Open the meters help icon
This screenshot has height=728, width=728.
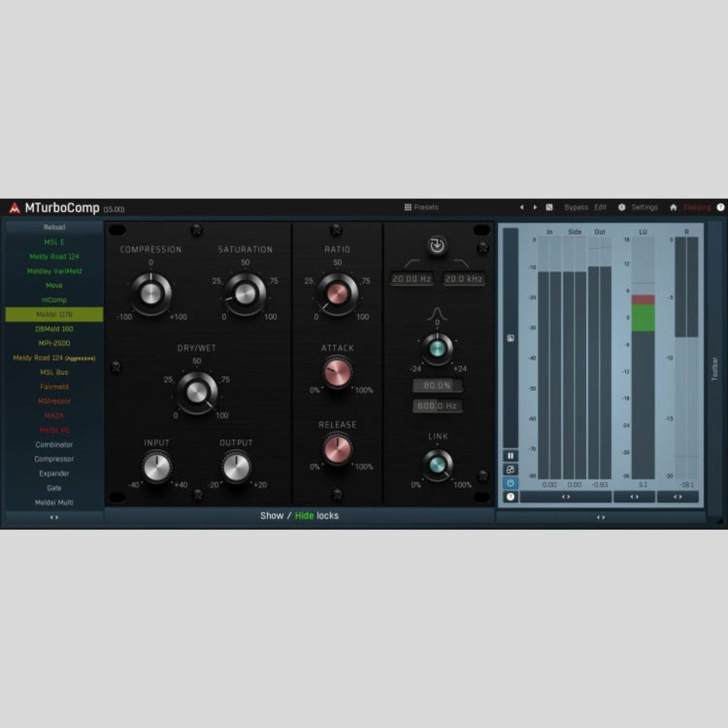[510, 496]
